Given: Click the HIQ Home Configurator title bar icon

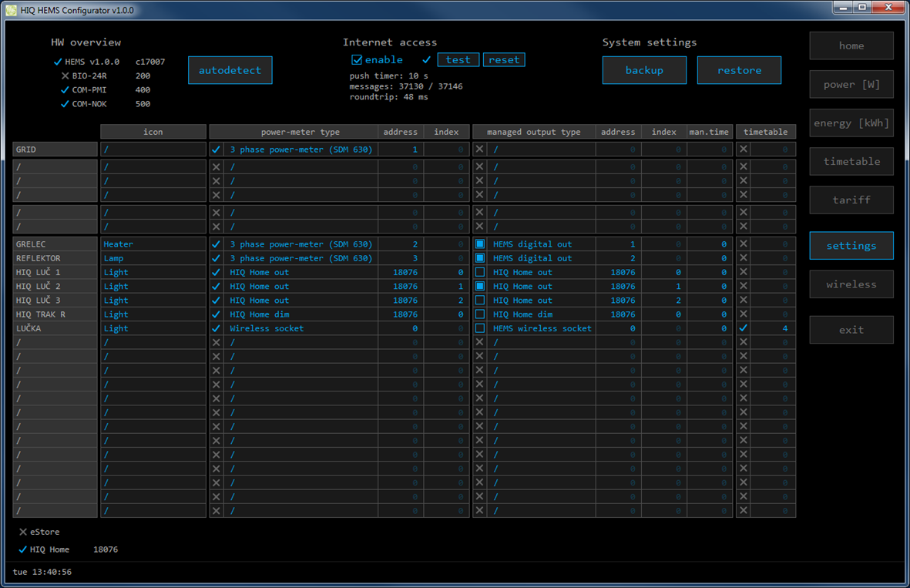Looking at the screenshot, I should (11, 10).
